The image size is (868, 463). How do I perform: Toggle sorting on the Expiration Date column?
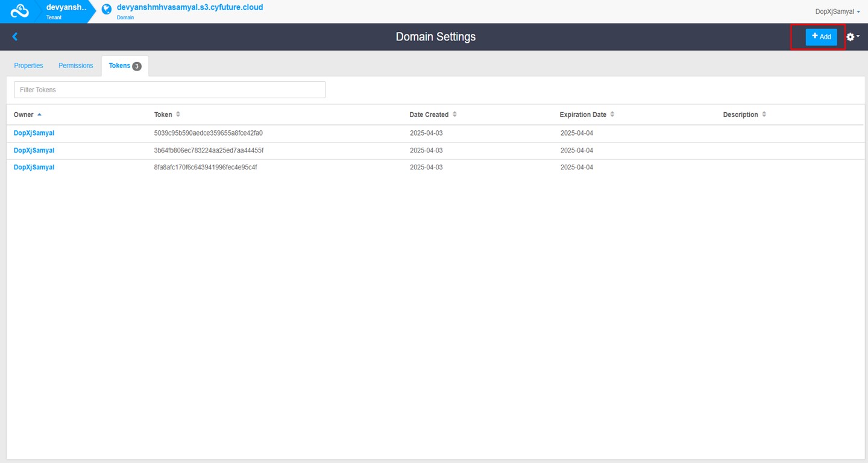[612, 114]
